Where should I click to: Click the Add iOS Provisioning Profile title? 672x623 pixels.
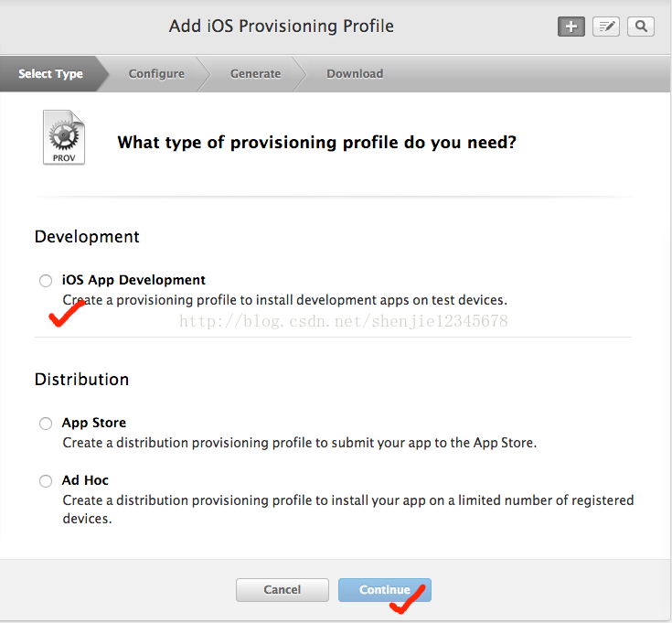coord(282,26)
